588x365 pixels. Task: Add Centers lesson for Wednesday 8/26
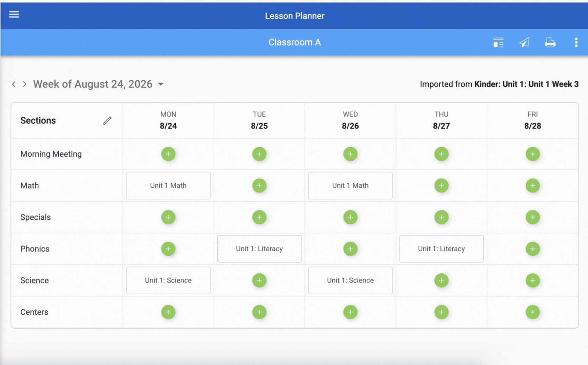coord(350,312)
